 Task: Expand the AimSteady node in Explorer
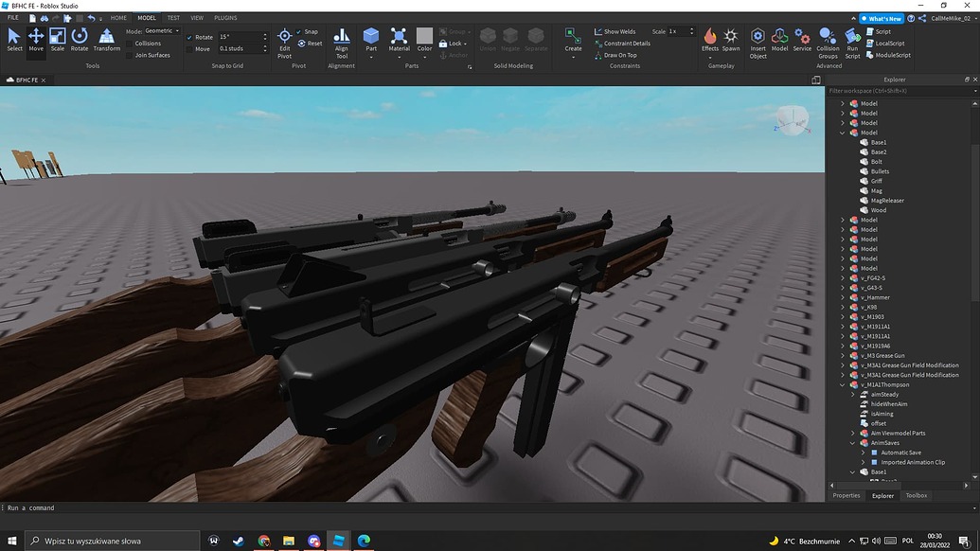[x=851, y=394]
